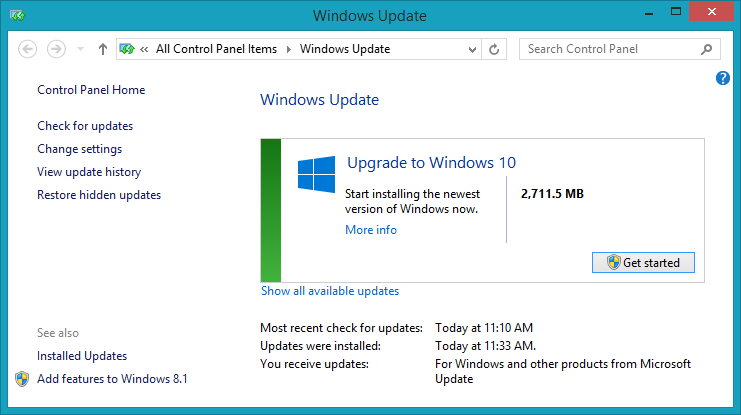Navigate up one level with up arrow
Image resolution: width=741 pixels, height=415 pixels.
coord(103,49)
